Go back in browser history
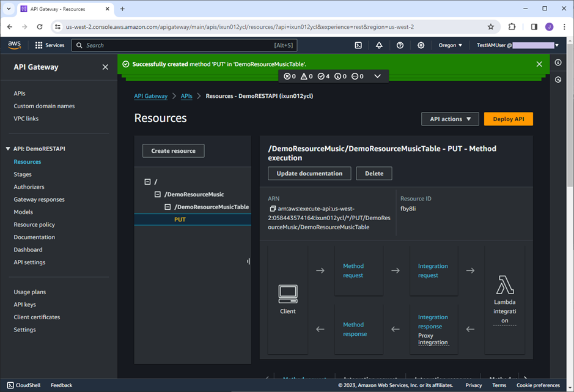This screenshot has width=574, height=392. [x=10, y=27]
